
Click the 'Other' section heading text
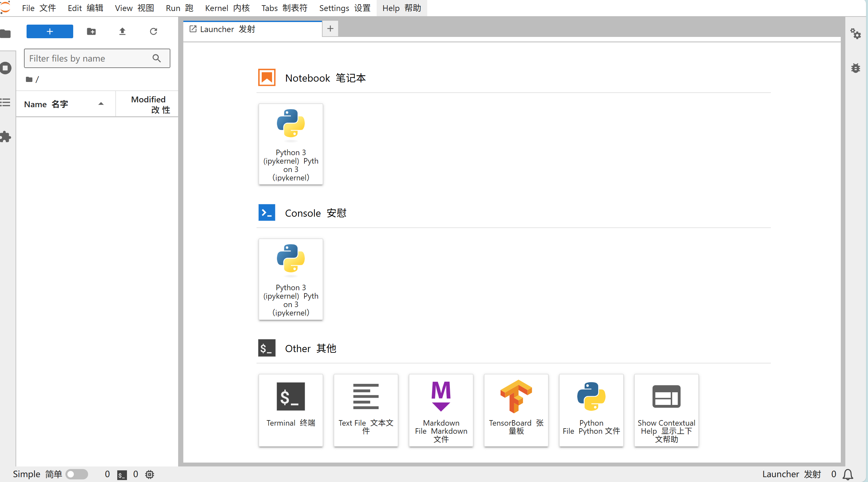(310, 349)
